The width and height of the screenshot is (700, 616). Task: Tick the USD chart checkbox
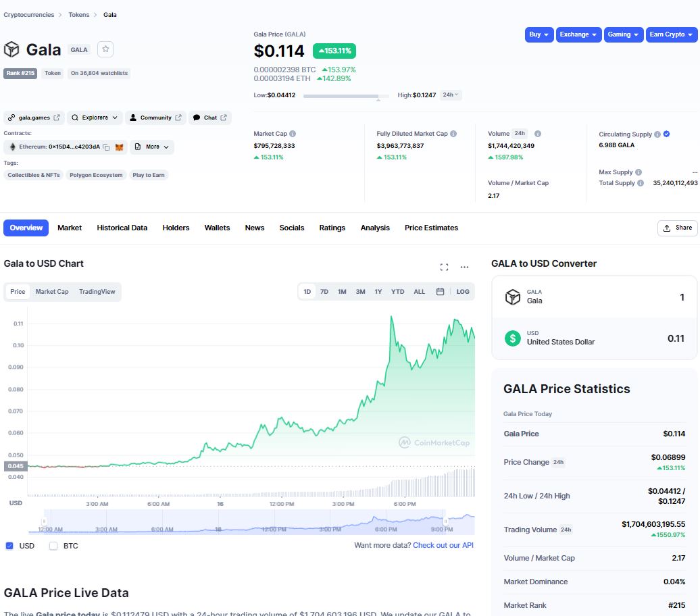[x=9, y=546]
